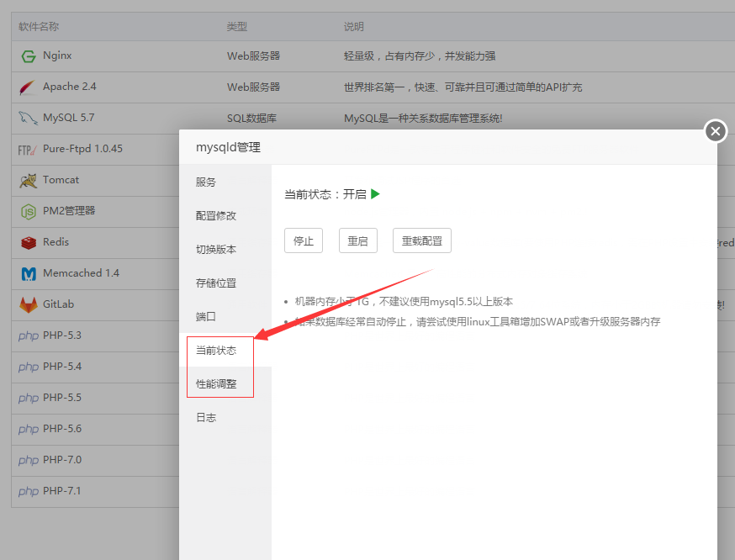735x560 pixels.
Task: Click the SQL数据库 type cell
Action: (251, 118)
